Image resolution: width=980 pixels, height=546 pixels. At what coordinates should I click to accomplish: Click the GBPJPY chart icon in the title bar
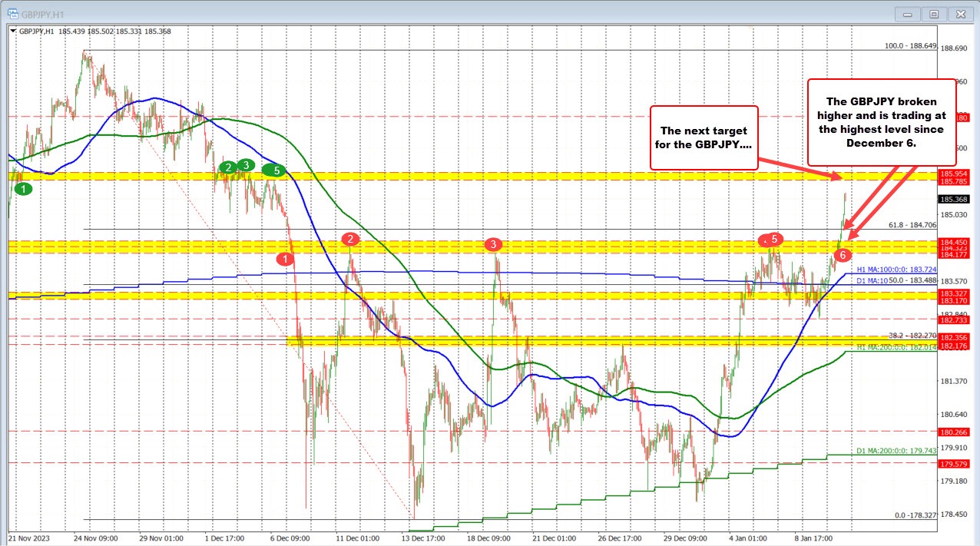[15, 13]
